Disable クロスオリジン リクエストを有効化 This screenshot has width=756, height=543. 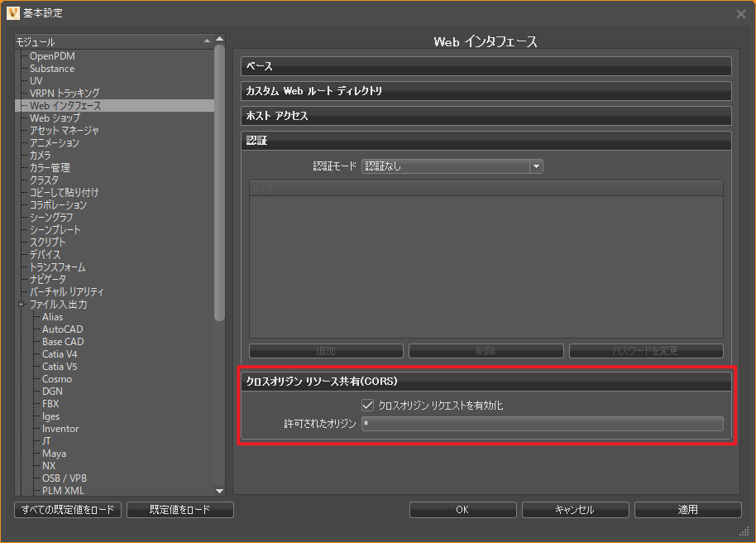click(x=366, y=405)
